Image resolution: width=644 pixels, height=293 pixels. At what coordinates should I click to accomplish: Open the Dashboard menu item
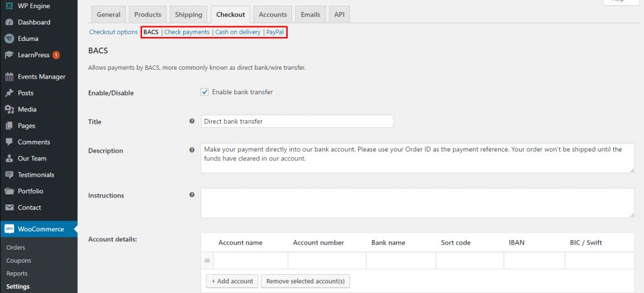pos(38,22)
